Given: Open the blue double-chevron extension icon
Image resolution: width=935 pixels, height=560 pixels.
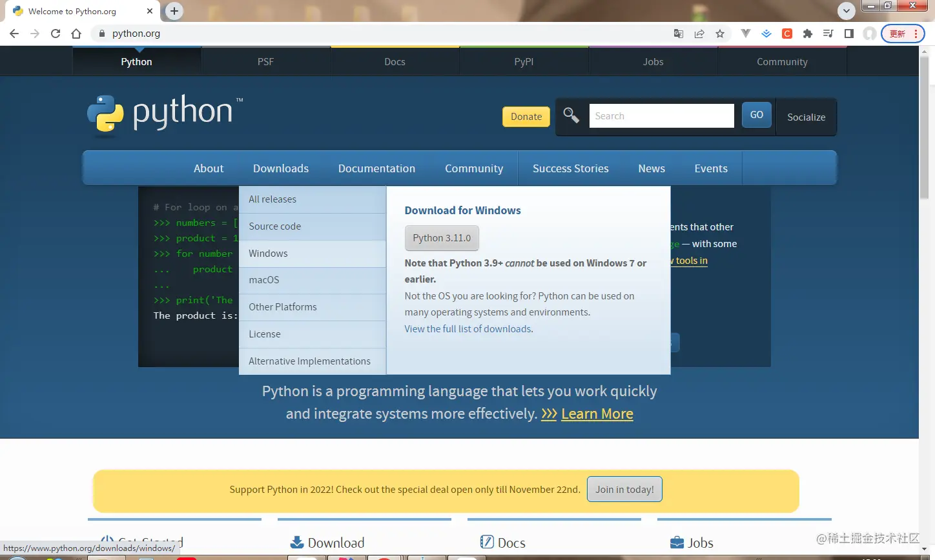Looking at the screenshot, I should tap(766, 34).
